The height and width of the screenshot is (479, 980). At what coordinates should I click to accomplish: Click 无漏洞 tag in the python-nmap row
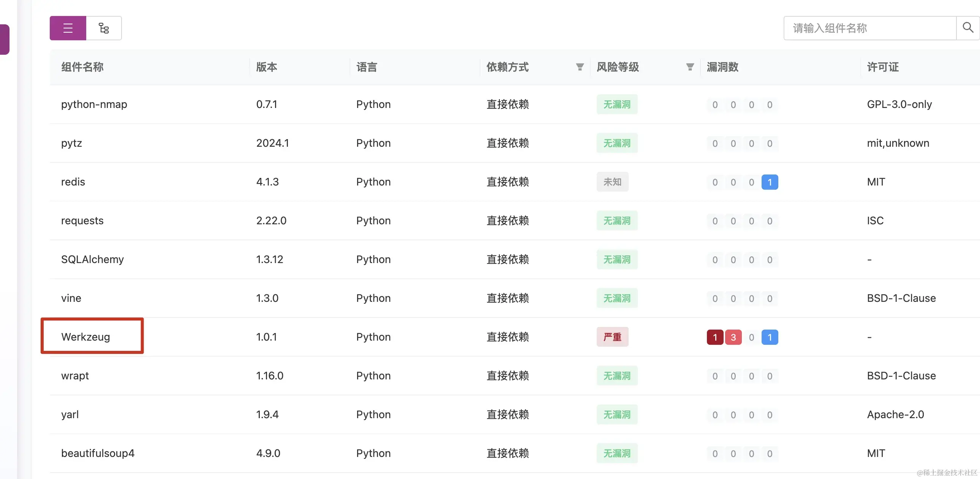click(x=617, y=104)
